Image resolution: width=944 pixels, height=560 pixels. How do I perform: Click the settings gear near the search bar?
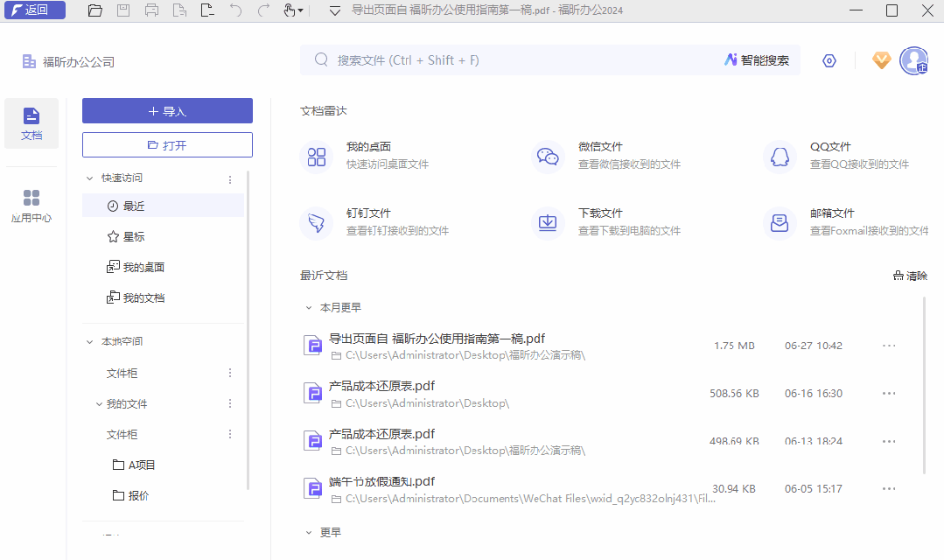pyautogui.click(x=829, y=60)
